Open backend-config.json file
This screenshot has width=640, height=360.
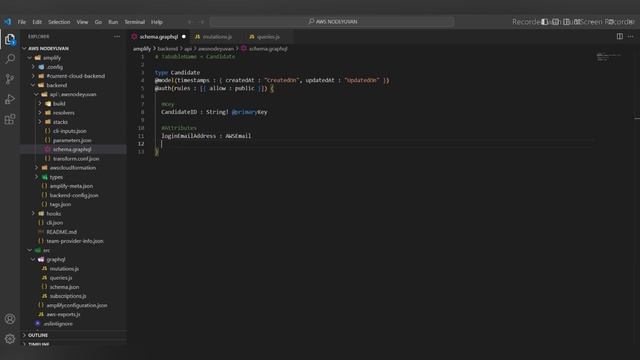74,195
